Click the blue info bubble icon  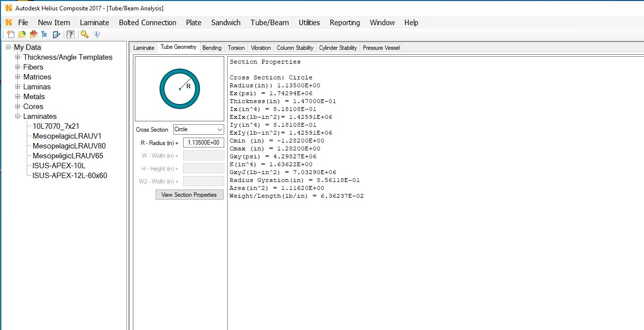(x=96, y=35)
